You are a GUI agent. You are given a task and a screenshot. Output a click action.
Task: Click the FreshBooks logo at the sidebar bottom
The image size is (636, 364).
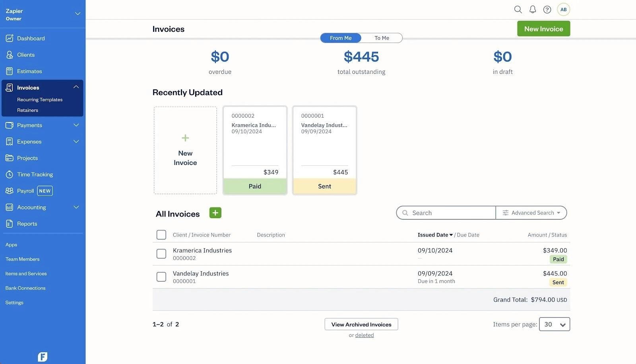click(42, 356)
